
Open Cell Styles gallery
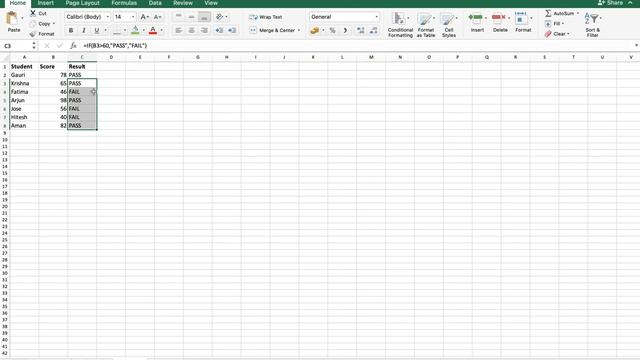pyautogui.click(x=449, y=24)
